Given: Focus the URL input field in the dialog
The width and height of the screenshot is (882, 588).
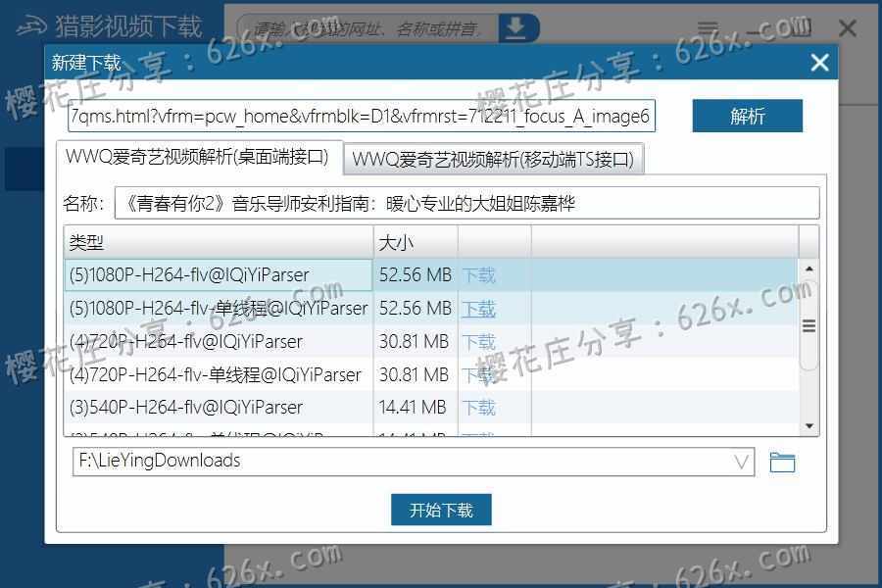Looking at the screenshot, I should coord(361,116).
